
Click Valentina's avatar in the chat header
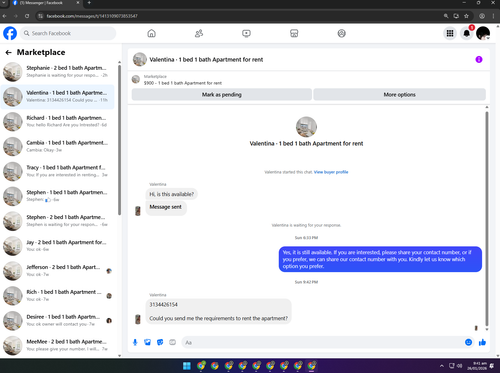click(x=140, y=59)
